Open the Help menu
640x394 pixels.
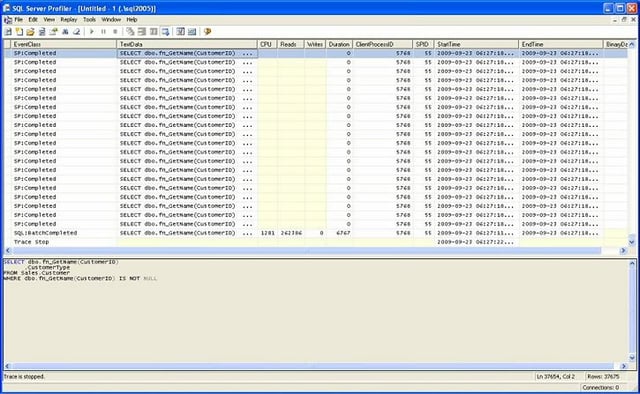pos(131,20)
